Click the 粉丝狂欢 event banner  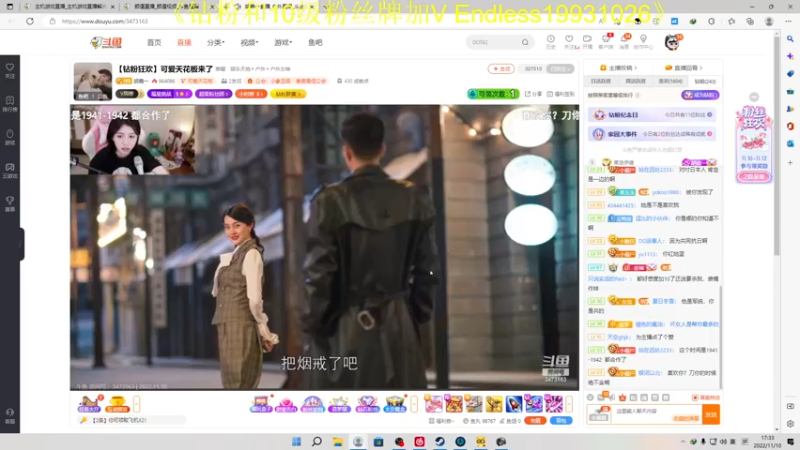(x=754, y=144)
